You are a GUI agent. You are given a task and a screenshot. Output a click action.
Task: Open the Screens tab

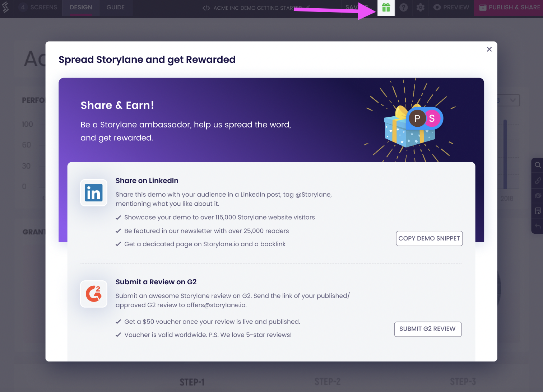tap(38, 8)
